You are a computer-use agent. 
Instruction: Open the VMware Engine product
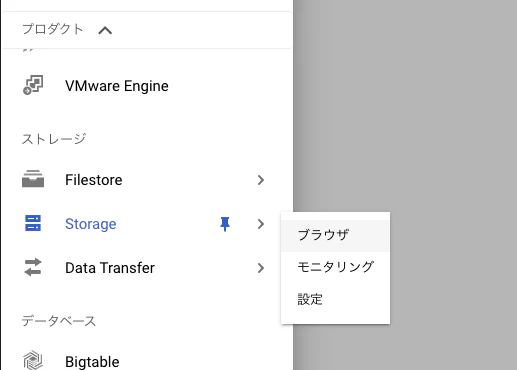(x=117, y=86)
